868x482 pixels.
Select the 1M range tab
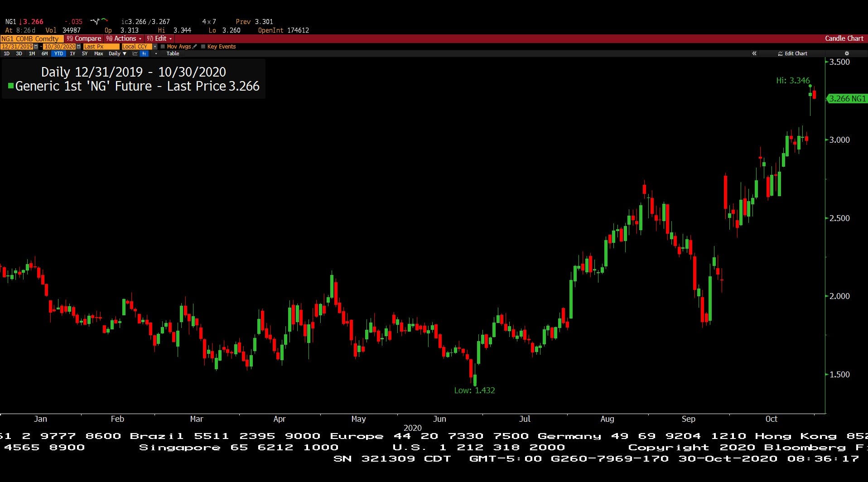(32, 53)
